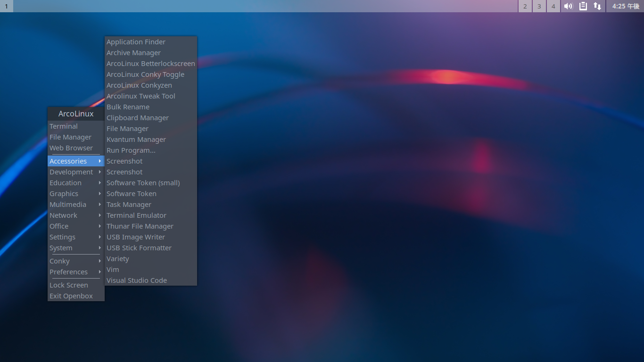The width and height of the screenshot is (644, 362).
Task: Select Exit Openbox
Action: [x=76, y=296]
